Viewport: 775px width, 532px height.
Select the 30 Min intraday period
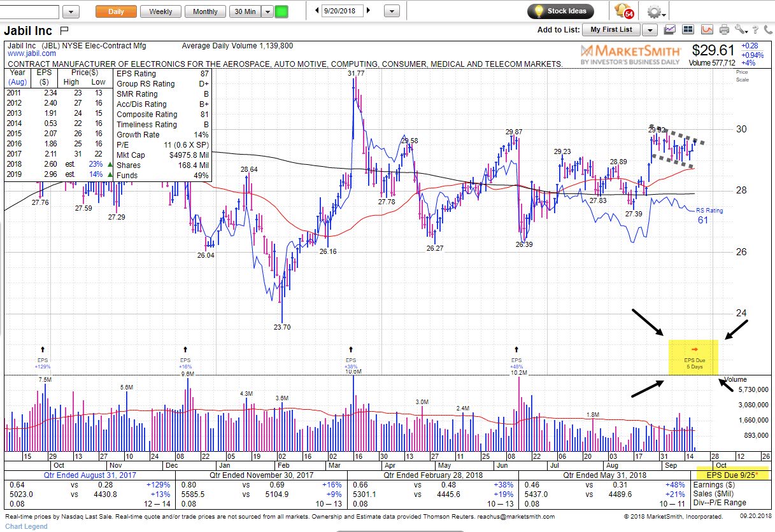click(246, 11)
